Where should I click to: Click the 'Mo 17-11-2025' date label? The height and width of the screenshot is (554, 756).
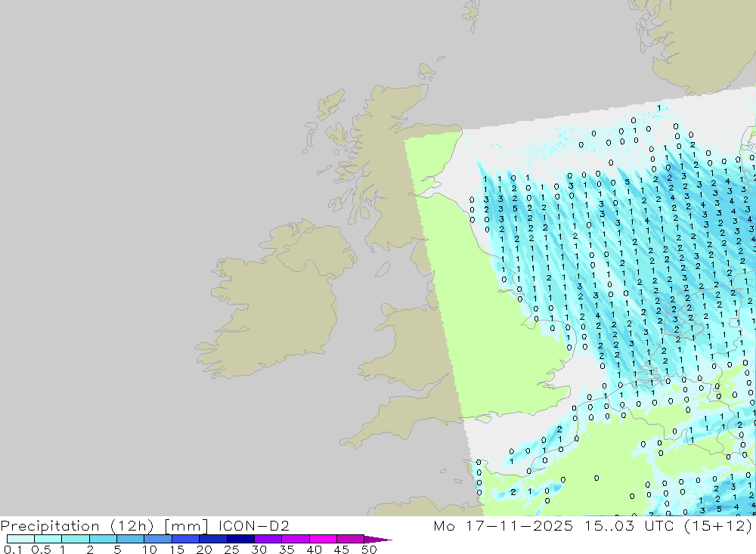point(503,525)
